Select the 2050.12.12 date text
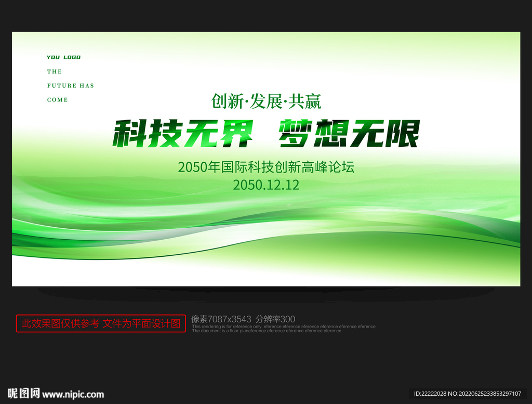Viewport: 532px width, 404px height. pyautogui.click(x=266, y=185)
